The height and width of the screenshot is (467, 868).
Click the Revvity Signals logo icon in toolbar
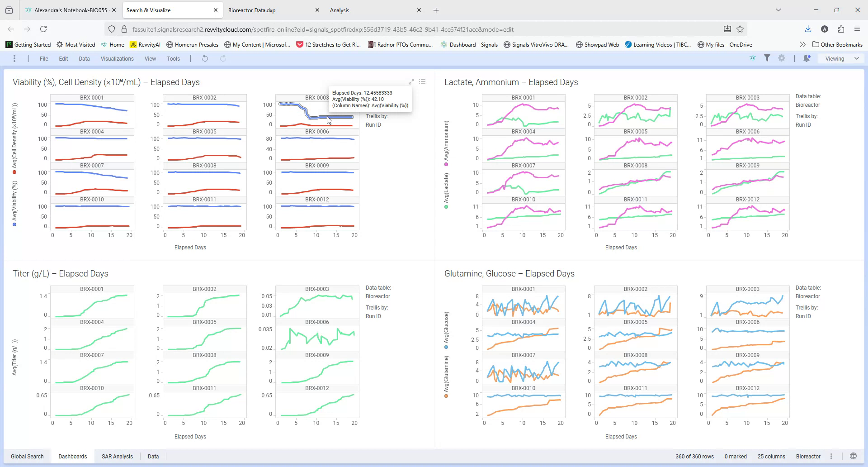tap(752, 58)
